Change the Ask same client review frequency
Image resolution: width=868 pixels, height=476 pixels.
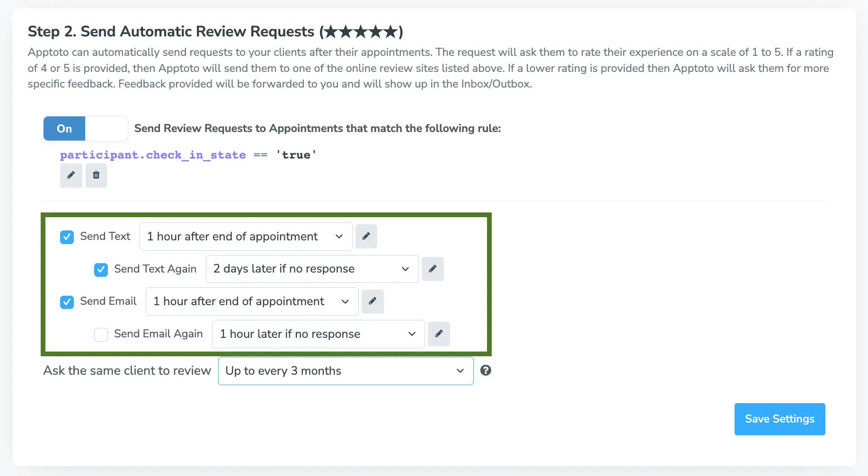(x=345, y=371)
